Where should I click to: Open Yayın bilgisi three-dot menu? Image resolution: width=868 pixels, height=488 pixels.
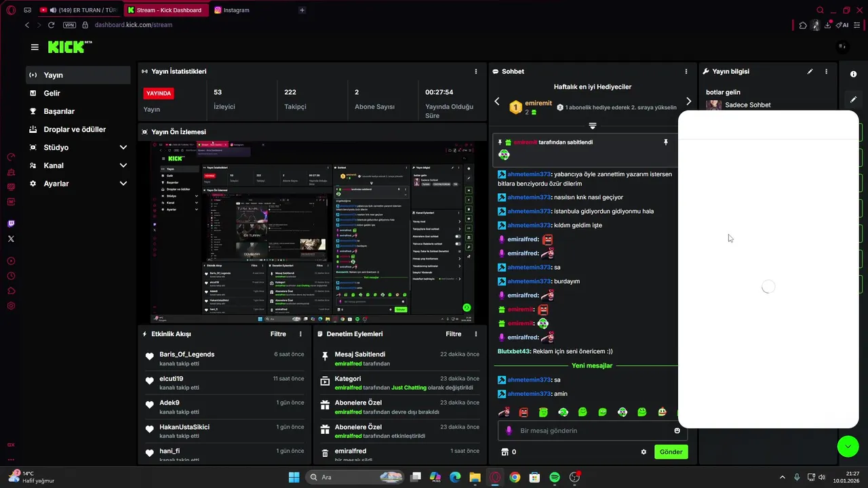tap(826, 71)
